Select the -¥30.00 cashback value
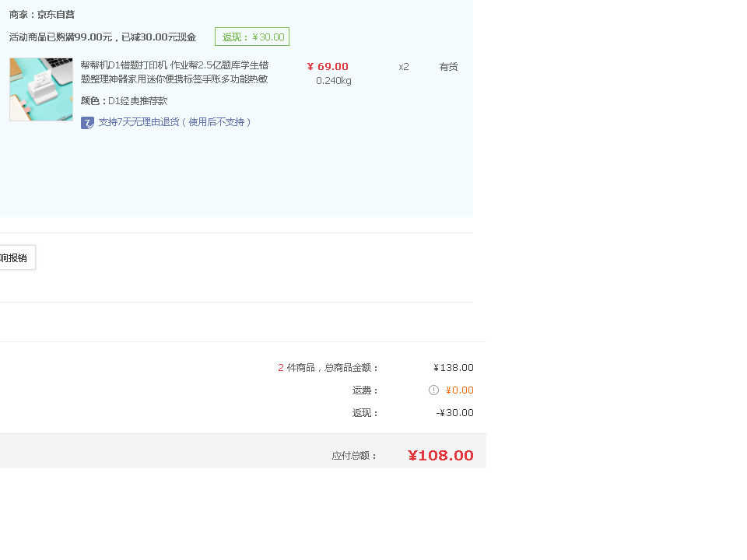 pos(454,413)
